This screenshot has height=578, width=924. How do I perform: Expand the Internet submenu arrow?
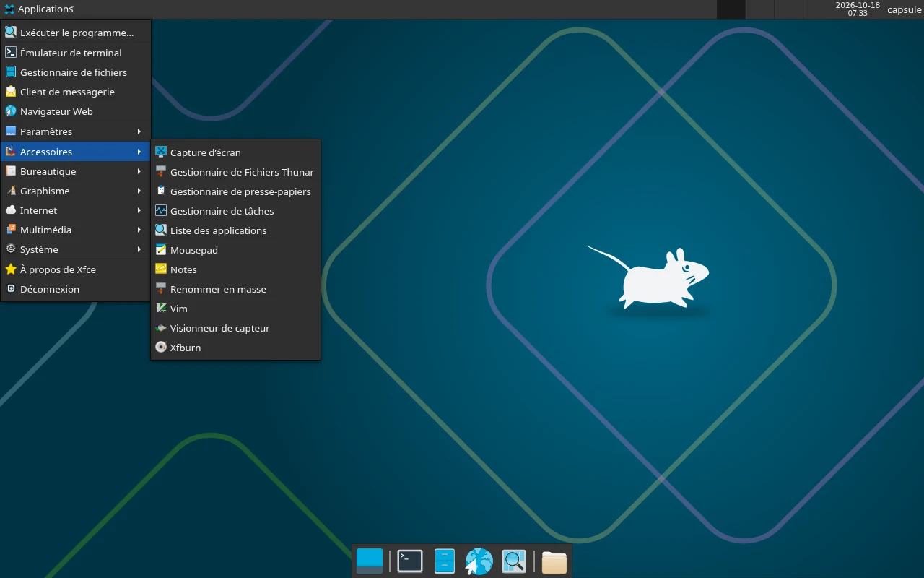point(139,210)
